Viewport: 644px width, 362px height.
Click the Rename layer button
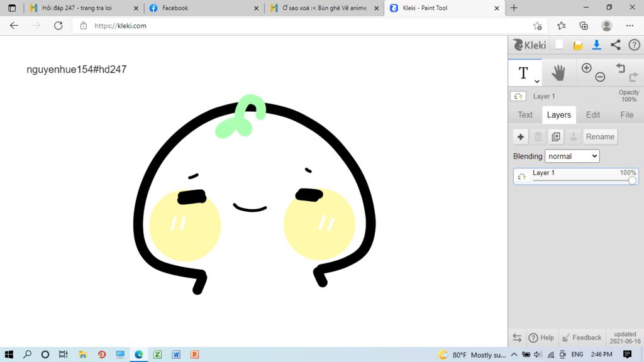coord(600,136)
